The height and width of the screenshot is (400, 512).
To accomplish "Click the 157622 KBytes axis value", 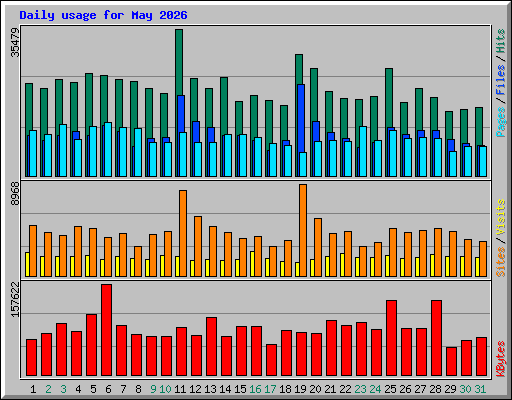I will pyautogui.click(x=15, y=299).
